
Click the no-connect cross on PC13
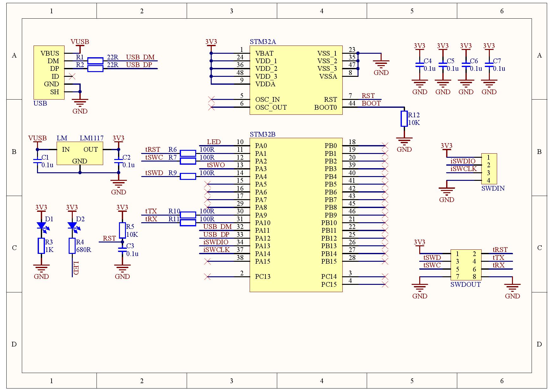(207, 277)
